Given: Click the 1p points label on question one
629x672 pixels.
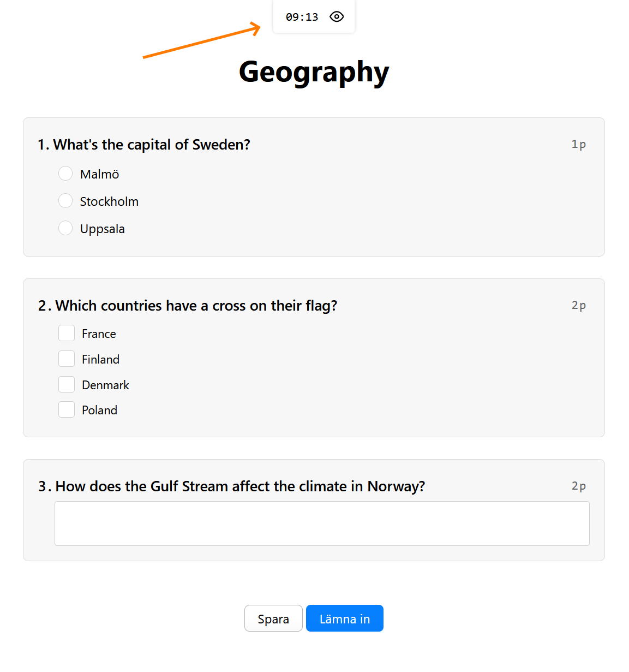Looking at the screenshot, I should pos(578,145).
